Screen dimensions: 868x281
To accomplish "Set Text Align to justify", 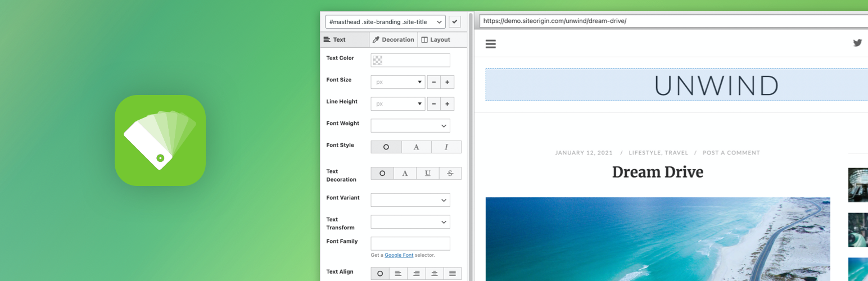I will point(452,274).
